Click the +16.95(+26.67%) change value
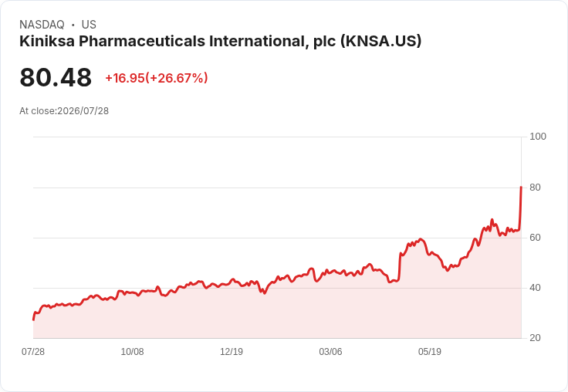The width and height of the screenshot is (568, 392). 157,78
